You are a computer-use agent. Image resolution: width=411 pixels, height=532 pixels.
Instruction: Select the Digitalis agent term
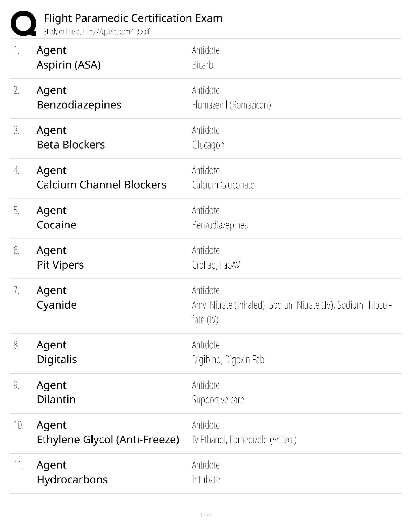point(57,359)
